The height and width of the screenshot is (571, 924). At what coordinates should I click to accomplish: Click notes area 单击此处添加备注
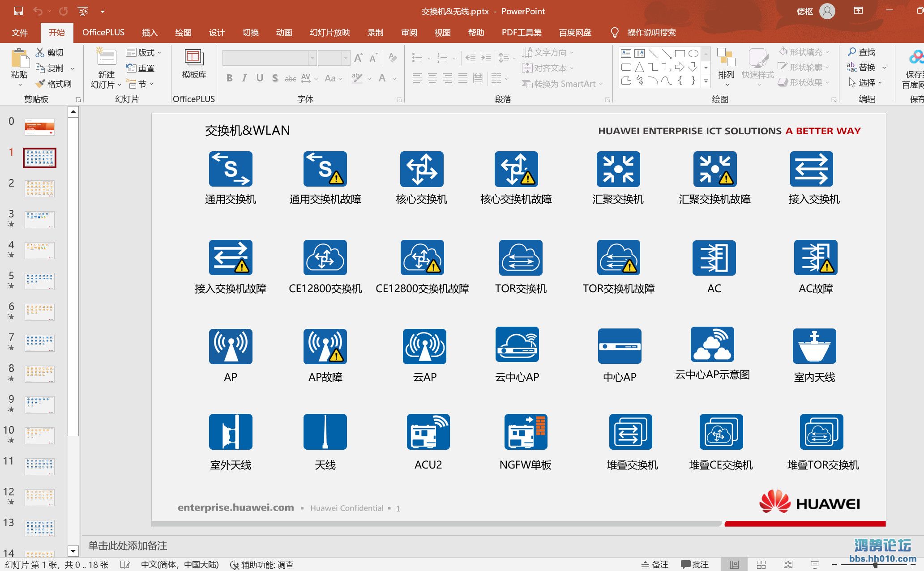(128, 546)
